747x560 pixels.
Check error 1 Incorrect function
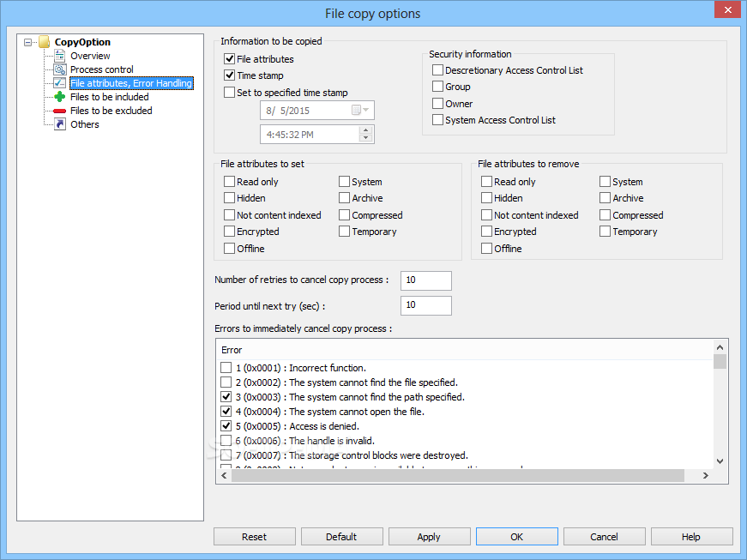[226, 368]
